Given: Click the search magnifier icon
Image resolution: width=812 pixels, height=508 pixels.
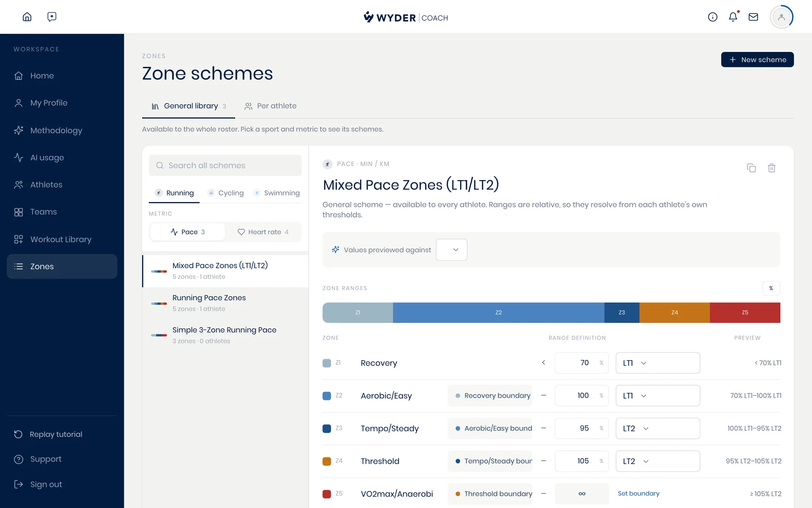Looking at the screenshot, I should click(x=160, y=165).
